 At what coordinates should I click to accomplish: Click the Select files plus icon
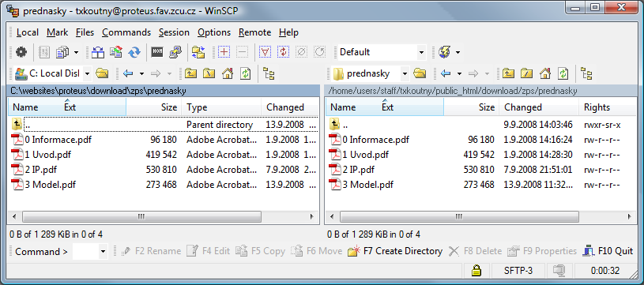pos(224,52)
